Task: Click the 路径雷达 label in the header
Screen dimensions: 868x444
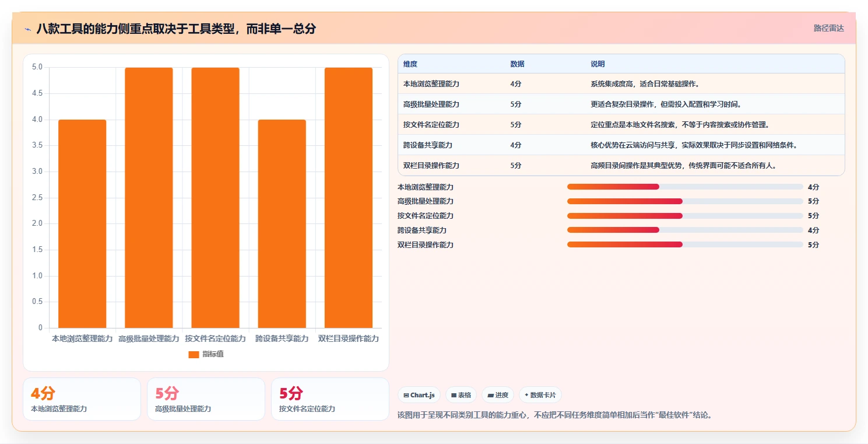Action: (828, 28)
